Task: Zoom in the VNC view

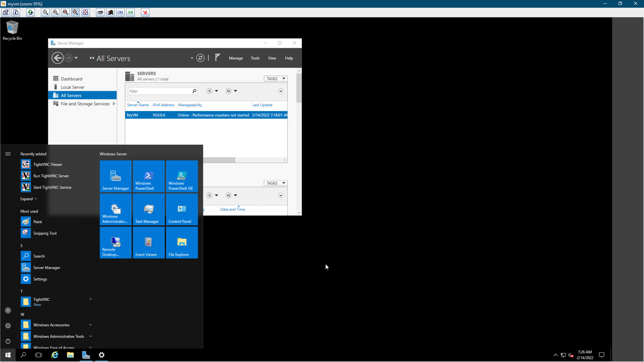Action: coord(55,12)
